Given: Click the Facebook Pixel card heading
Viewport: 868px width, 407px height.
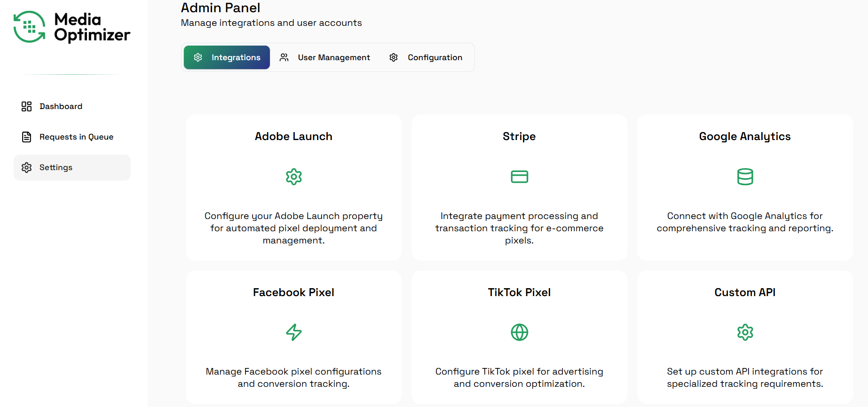Looking at the screenshot, I should 293,292.
